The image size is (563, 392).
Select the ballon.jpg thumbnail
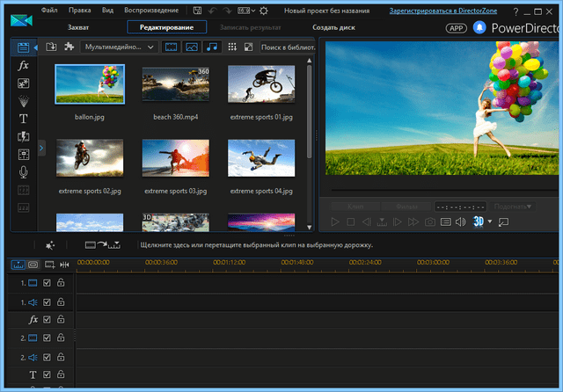(x=89, y=84)
